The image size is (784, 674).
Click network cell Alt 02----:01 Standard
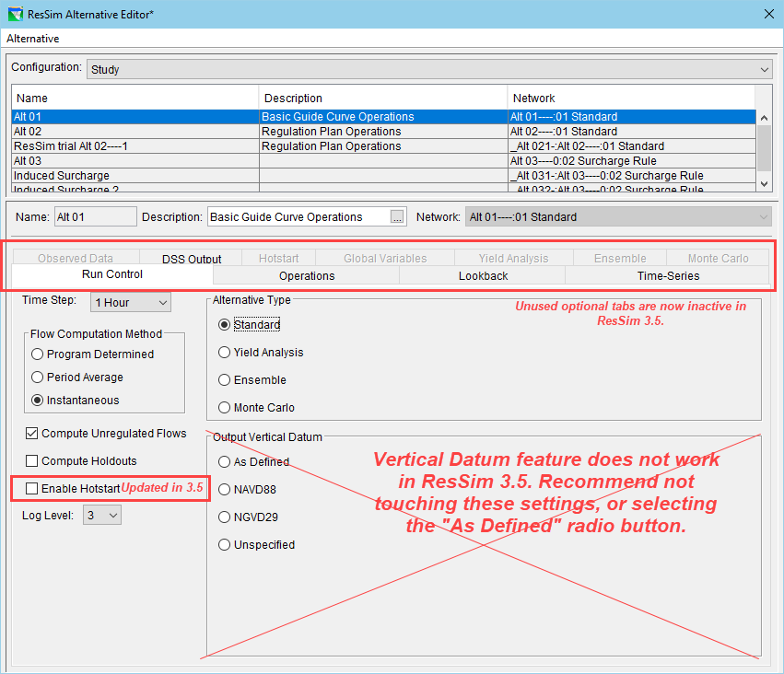coord(631,132)
